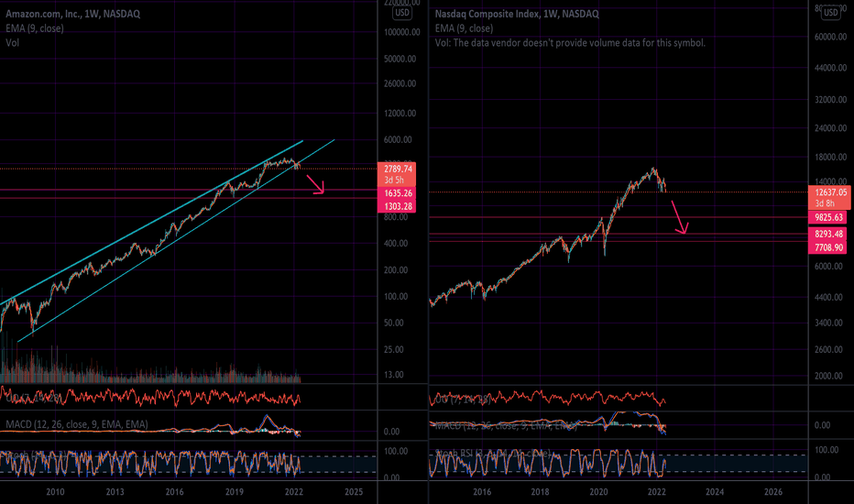Click the 7708.90 horizontal line price label
Image resolution: width=854 pixels, height=504 pixels.
point(828,247)
